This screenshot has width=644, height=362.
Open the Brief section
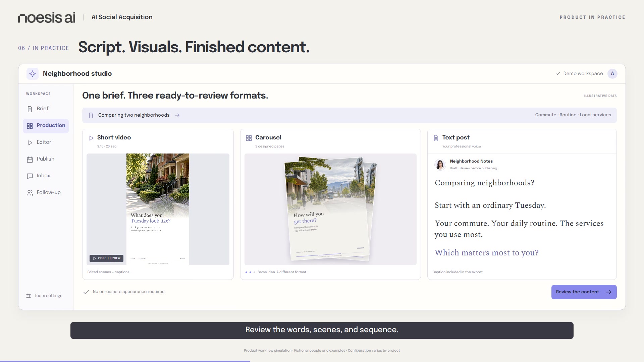click(x=46, y=109)
